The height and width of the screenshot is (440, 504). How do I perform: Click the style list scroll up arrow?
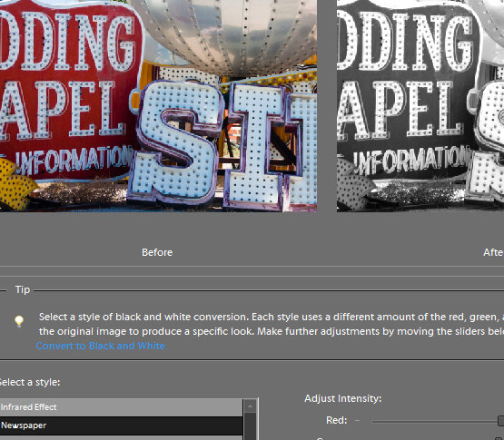pyautogui.click(x=251, y=406)
